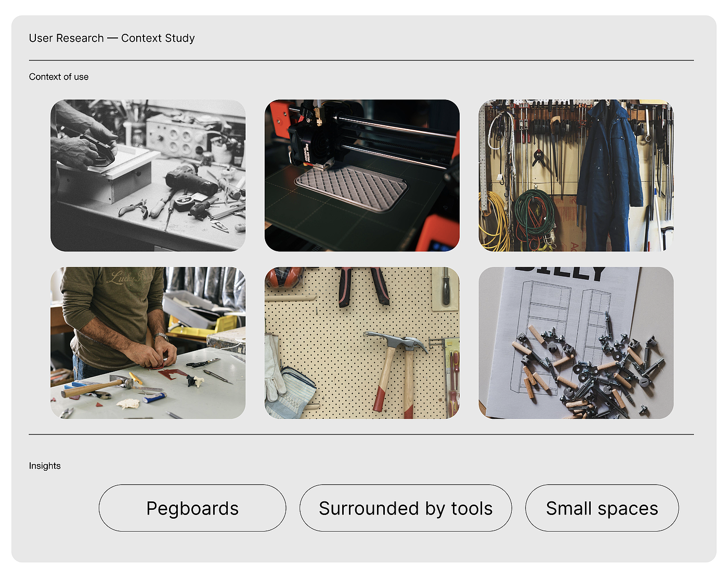Click the Insights heading
728x580 pixels.
point(45,466)
